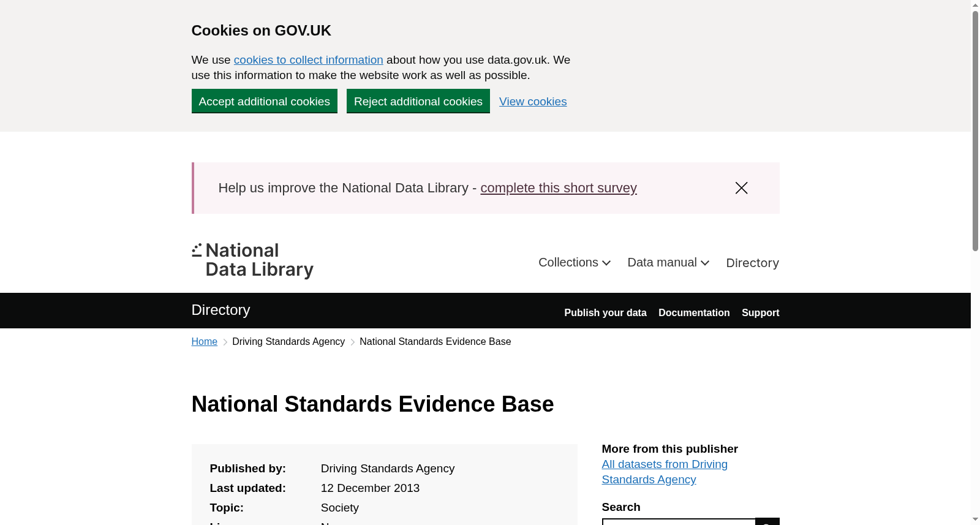Image resolution: width=980 pixels, height=525 pixels.
Task: Go to the Documentation page
Action: click(x=694, y=312)
